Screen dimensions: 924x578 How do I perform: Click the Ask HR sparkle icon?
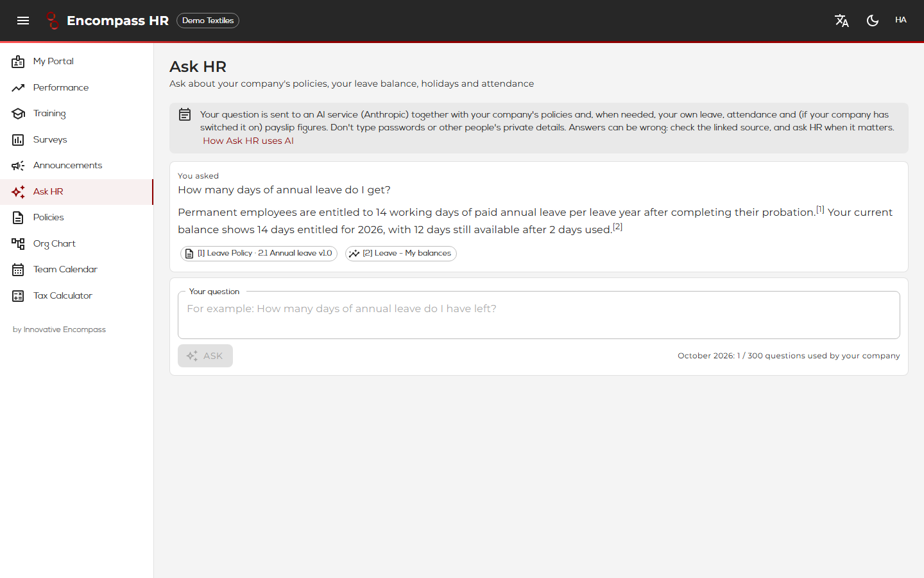click(18, 191)
